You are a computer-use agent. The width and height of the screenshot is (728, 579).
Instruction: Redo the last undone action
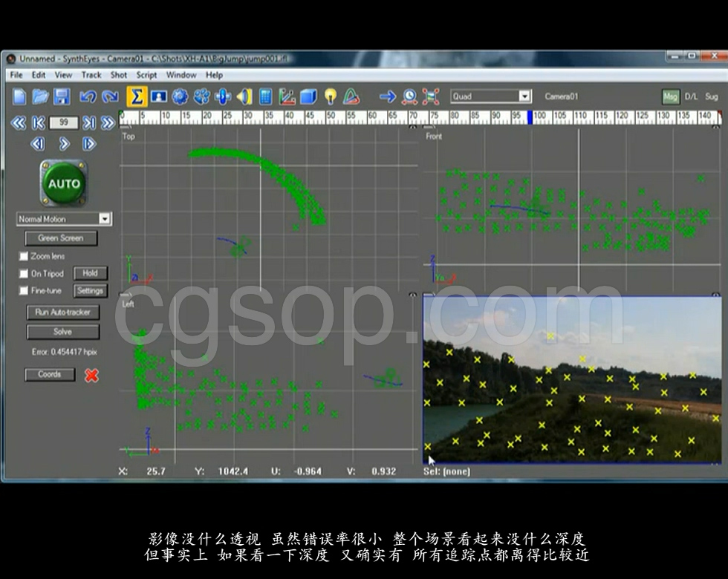pyautogui.click(x=110, y=96)
